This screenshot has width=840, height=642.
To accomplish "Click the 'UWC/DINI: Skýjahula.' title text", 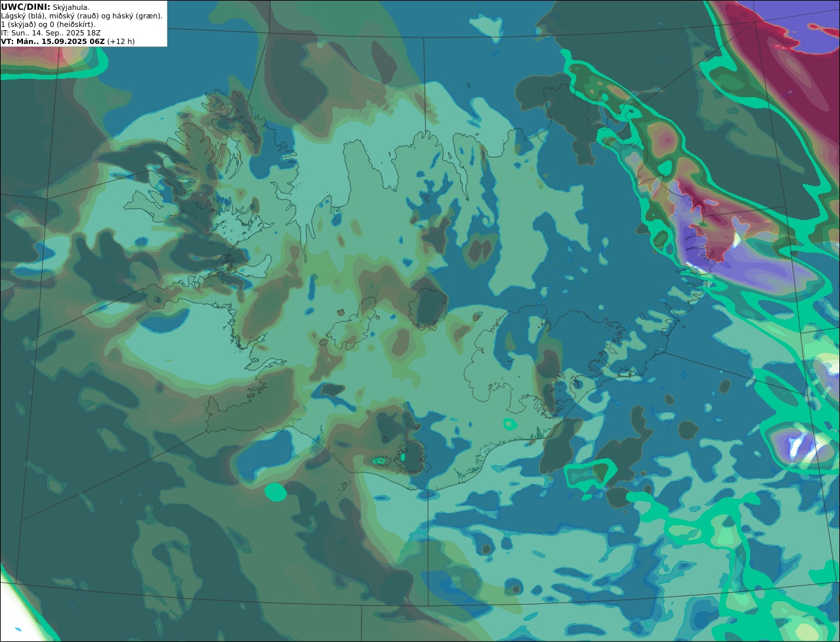I will point(45,7).
